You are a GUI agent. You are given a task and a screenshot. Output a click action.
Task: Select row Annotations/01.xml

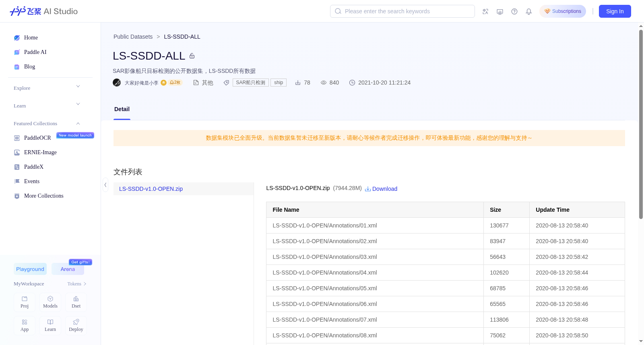pos(446,225)
